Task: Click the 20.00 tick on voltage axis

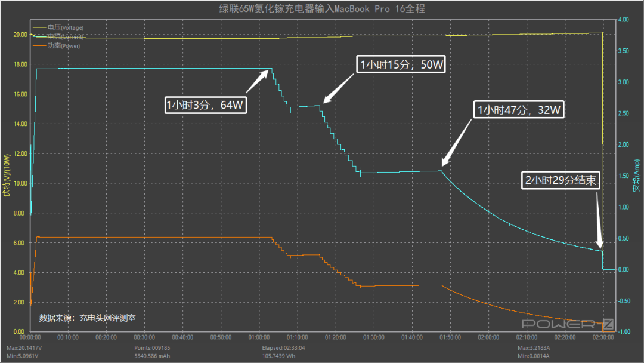Action: click(20, 35)
